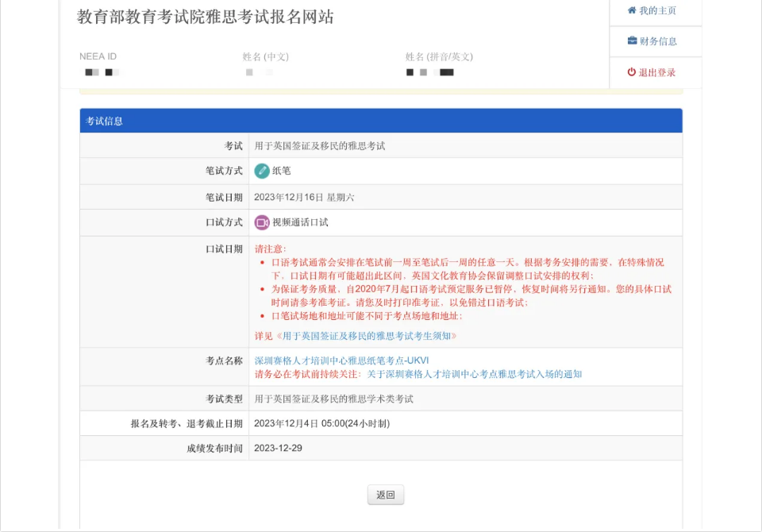The width and height of the screenshot is (762, 532).
Task: Click the deadline value 2023年12月4日 05:00(24小时制)
Action: [x=321, y=423]
